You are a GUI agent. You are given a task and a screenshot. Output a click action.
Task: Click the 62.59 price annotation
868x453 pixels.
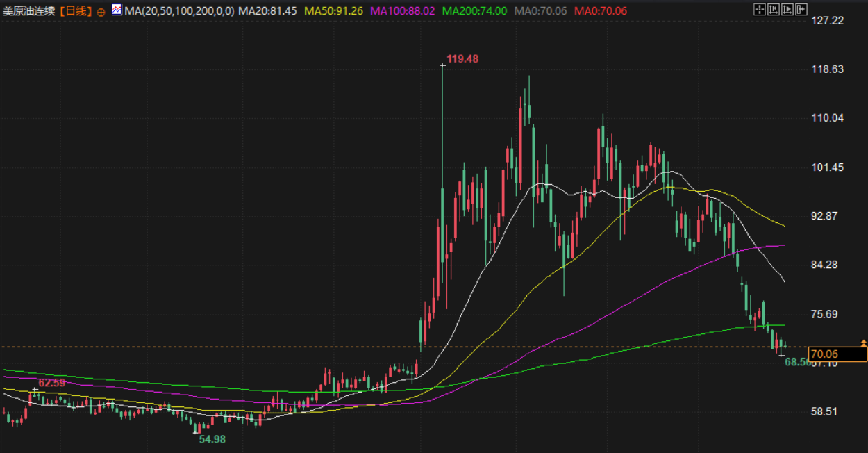click(x=51, y=383)
